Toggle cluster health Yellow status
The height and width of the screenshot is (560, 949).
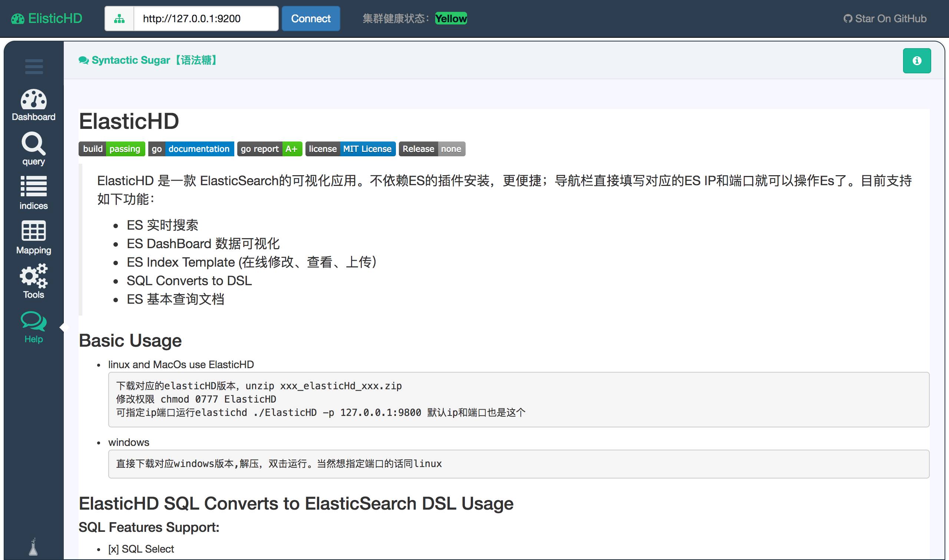(x=450, y=18)
